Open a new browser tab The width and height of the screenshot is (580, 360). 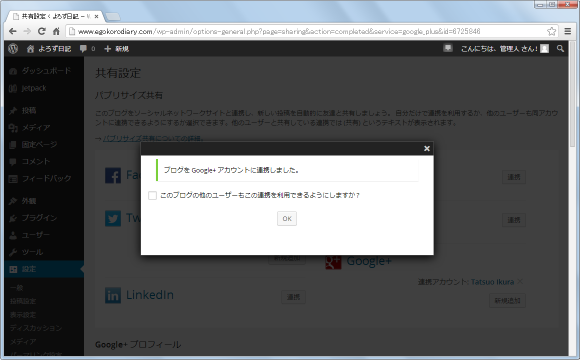pyautogui.click(x=113, y=16)
